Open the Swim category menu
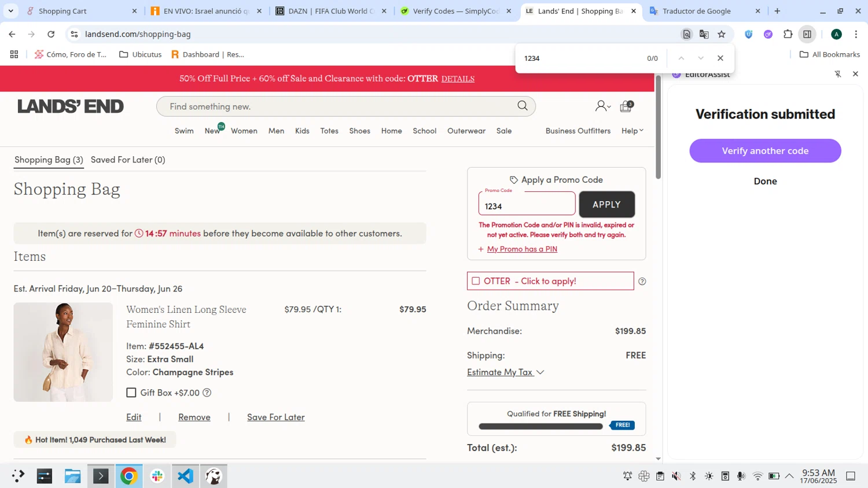Viewport: 868px width, 488px height. (x=184, y=131)
